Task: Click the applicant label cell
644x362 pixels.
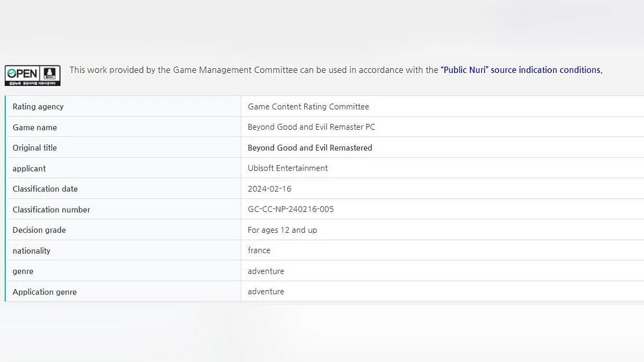Action: (x=30, y=168)
